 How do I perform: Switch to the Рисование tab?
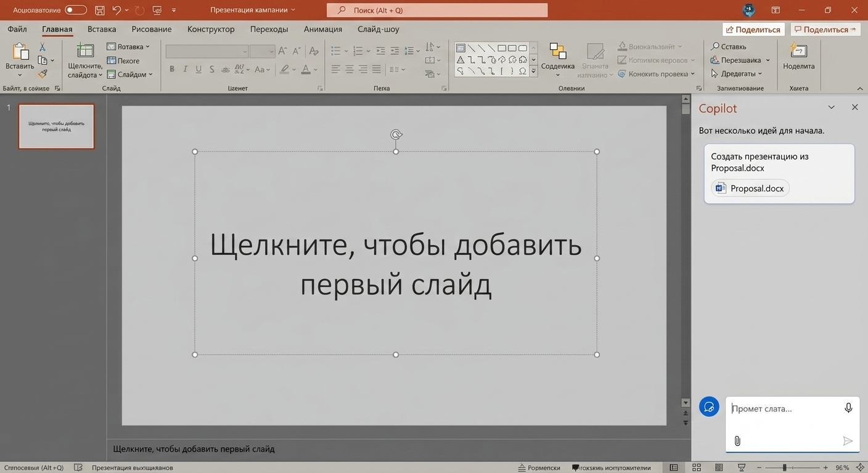pos(152,29)
